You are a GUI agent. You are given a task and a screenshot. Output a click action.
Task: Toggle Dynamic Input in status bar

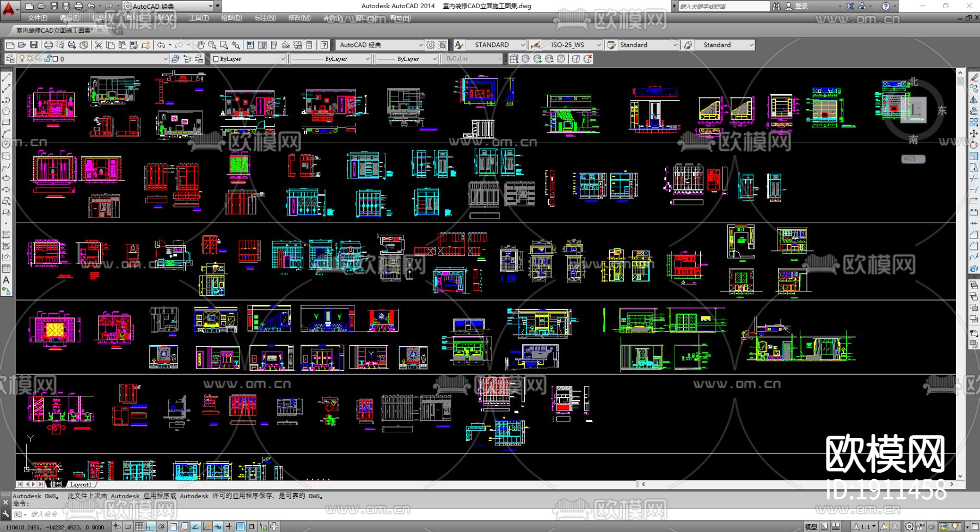click(218, 527)
